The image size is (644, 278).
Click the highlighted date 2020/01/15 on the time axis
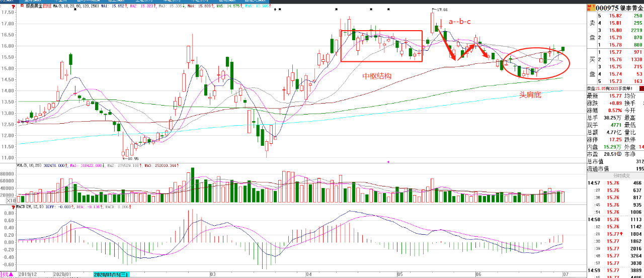pos(111,274)
